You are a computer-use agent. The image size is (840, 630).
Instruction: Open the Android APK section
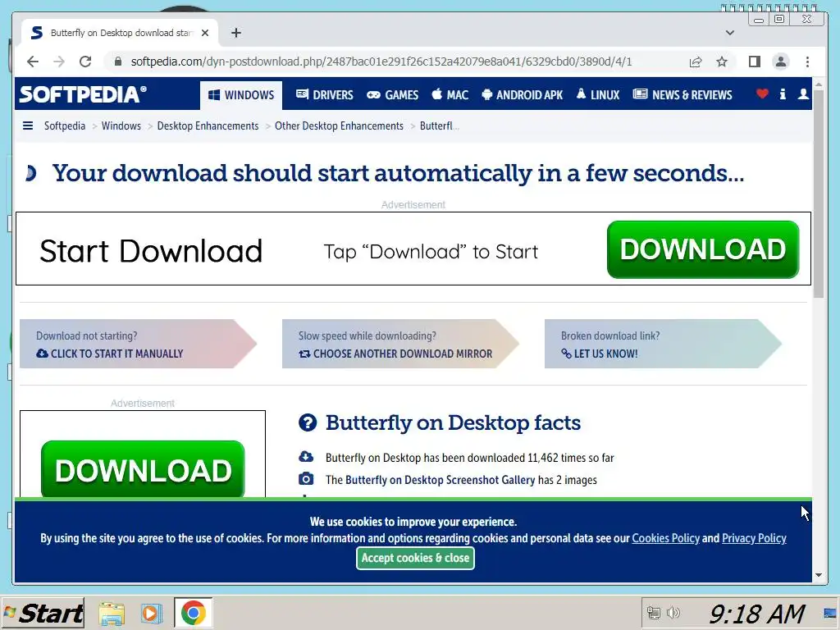click(523, 95)
